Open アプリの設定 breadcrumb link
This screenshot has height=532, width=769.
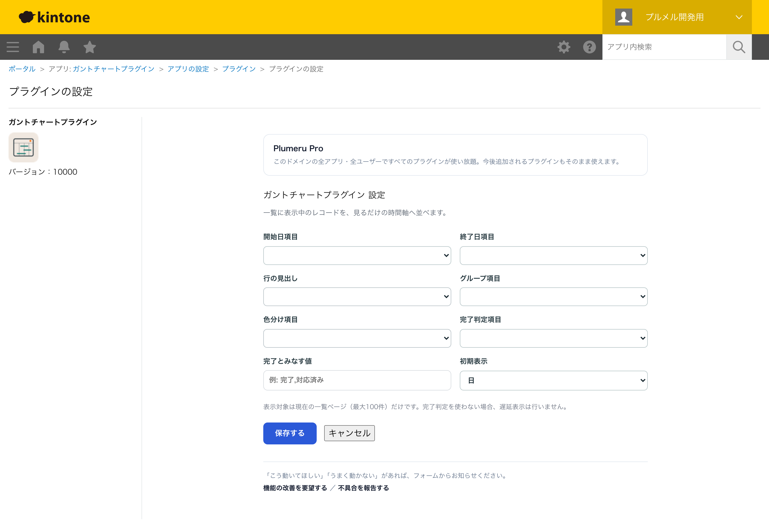(188, 69)
